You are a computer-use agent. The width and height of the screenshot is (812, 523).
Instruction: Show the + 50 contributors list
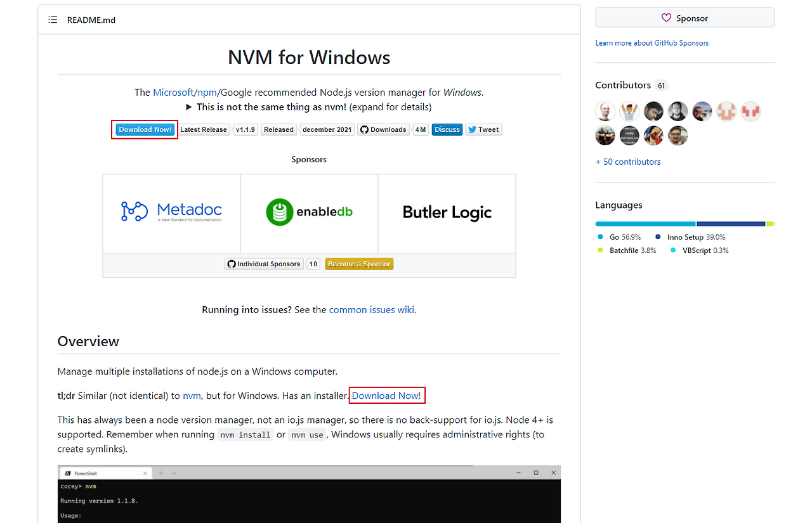tap(627, 162)
